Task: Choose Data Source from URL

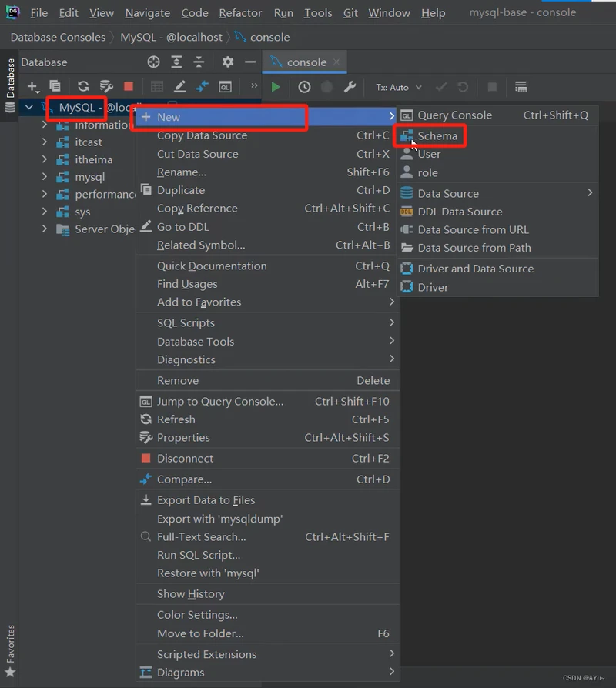Action: [497, 229]
